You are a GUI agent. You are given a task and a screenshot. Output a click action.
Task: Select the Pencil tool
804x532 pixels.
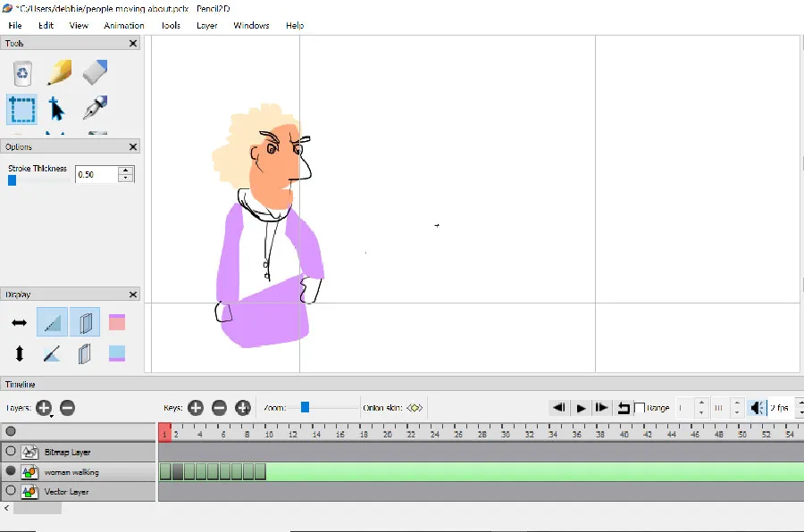tap(59, 72)
